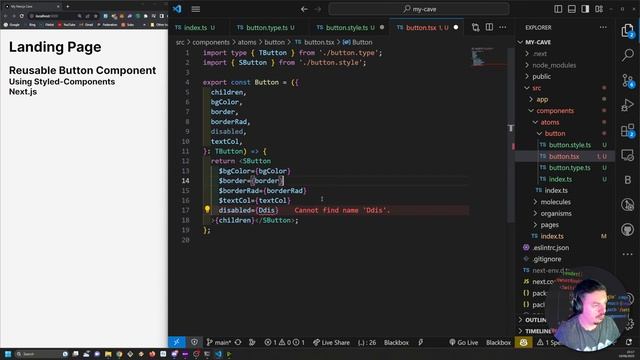
Task: Open changes compare icon in editor toolbar
Action: [476, 27]
